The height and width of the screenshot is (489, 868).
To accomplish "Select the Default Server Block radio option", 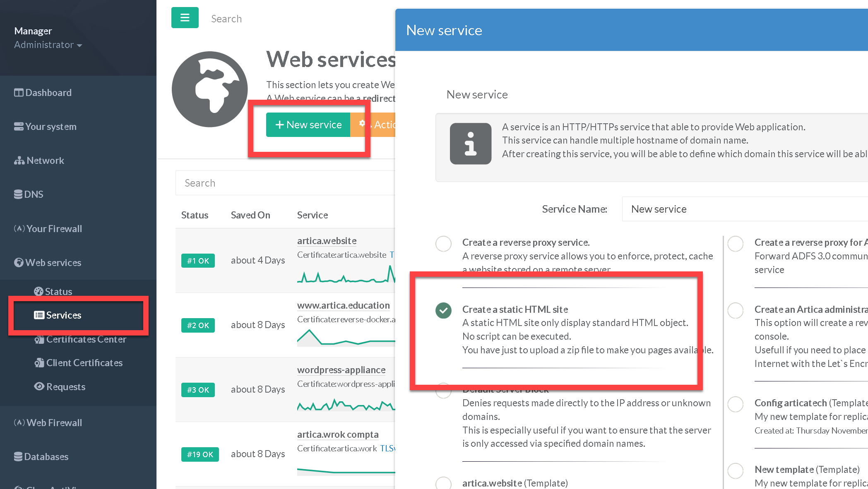I will 443,391.
